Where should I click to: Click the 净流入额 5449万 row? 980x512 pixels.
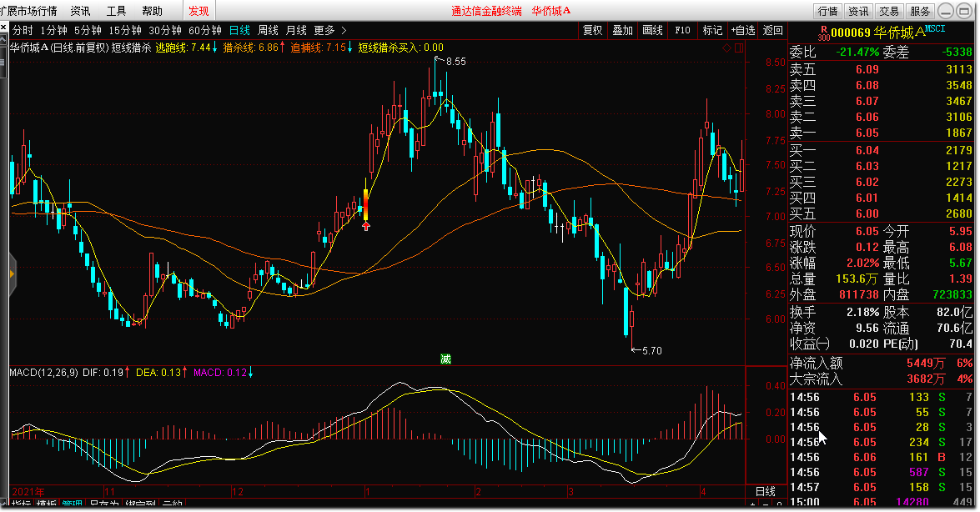point(882,363)
